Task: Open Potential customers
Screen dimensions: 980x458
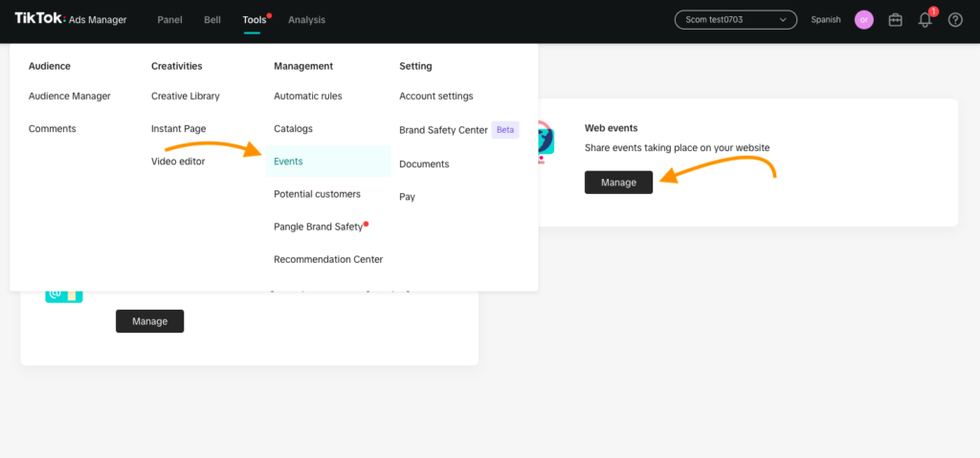Action: point(317,194)
